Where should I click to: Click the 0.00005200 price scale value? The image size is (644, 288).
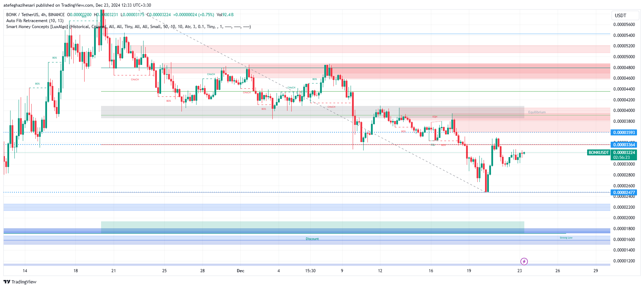pos(624,46)
